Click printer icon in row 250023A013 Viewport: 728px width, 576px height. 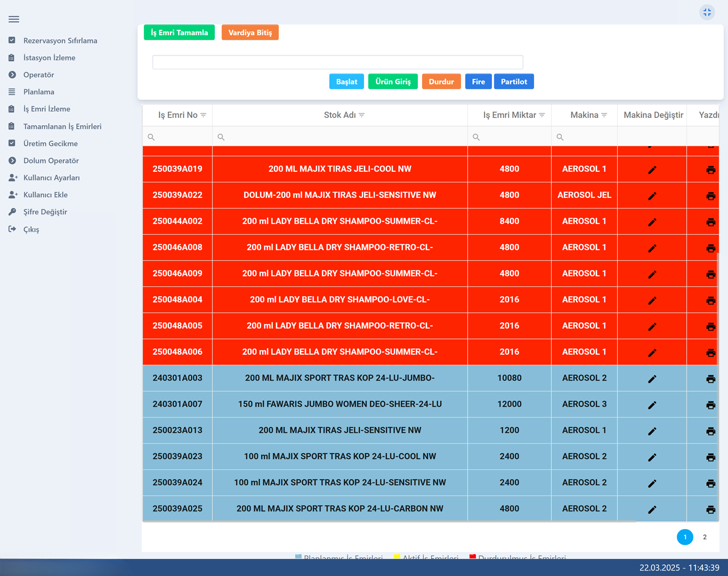(710, 431)
